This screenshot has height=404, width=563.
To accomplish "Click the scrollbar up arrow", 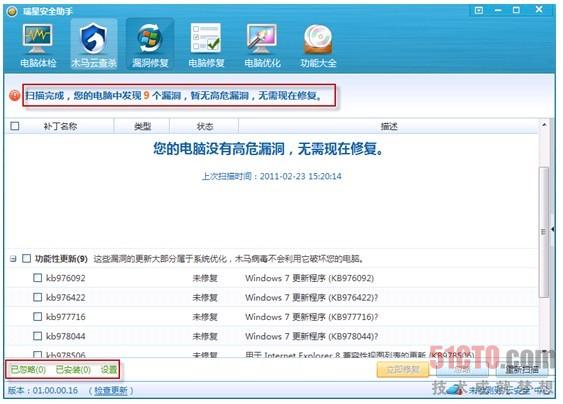I will point(544,125).
